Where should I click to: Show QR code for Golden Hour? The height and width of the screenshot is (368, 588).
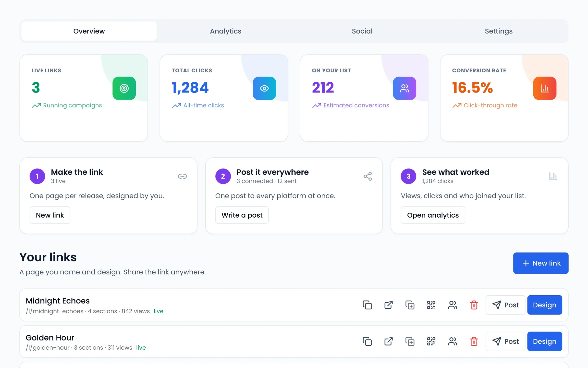pyautogui.click(x=431, y=341)
